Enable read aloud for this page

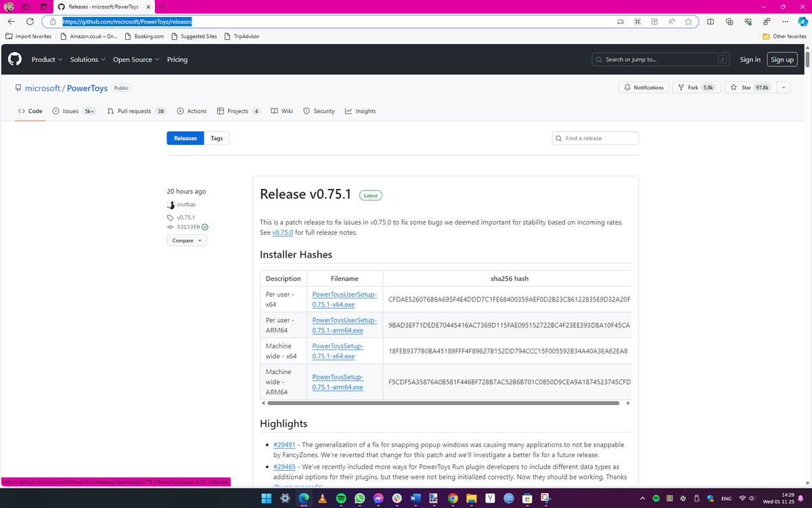tap(671, 21)
